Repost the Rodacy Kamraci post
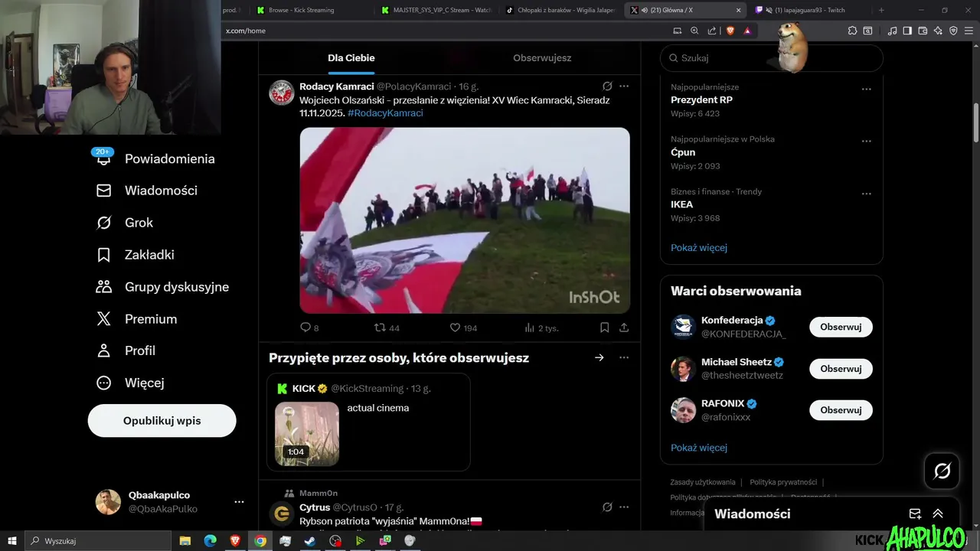 (387, 328)
